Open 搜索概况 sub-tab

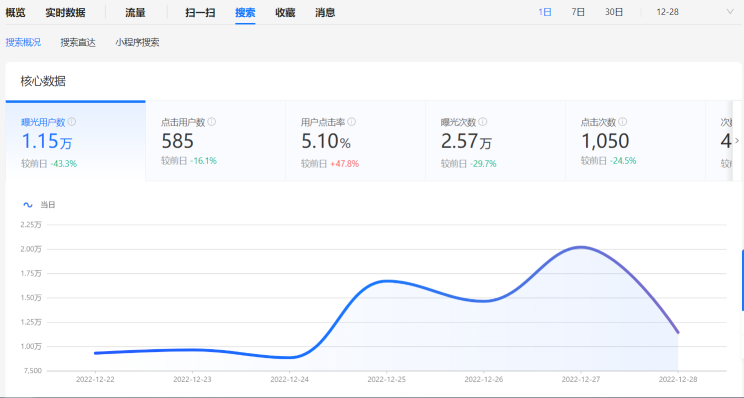point(23,42)
